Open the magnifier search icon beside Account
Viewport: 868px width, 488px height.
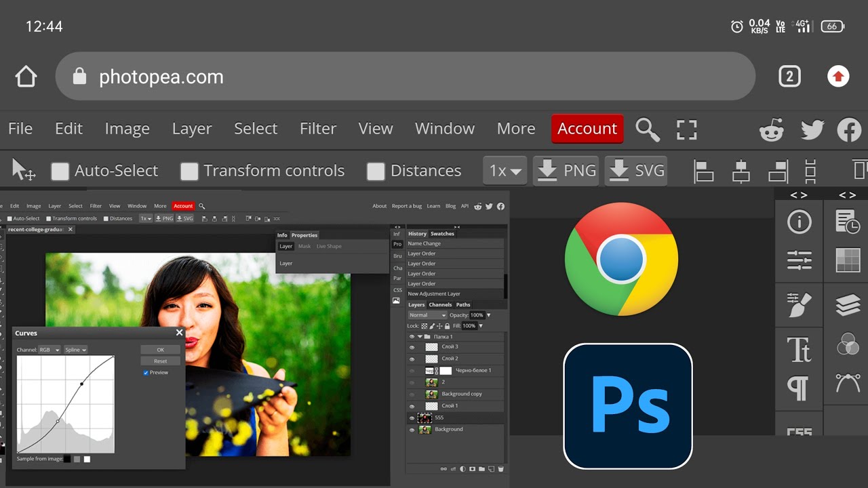(x=648, y=129)
